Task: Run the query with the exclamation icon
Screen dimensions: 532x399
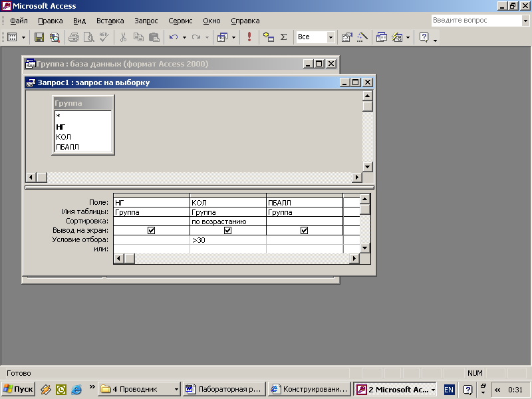Action: [249, 37]
